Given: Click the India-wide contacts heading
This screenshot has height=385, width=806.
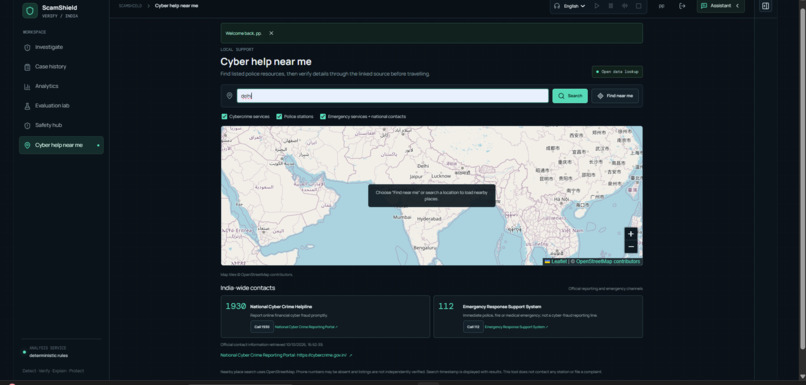Looking at the screenshot, I should (x=248, y=288).
